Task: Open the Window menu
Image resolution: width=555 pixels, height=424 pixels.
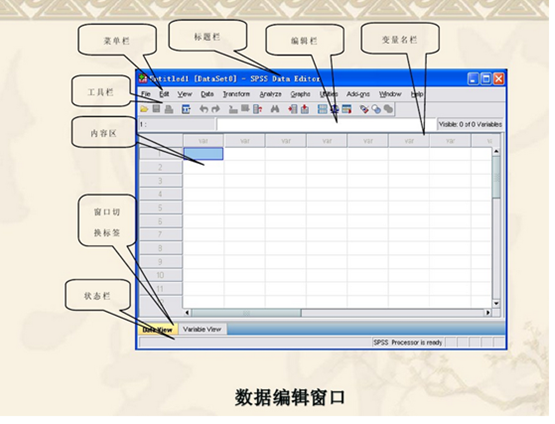Action: tap(390, 94)
